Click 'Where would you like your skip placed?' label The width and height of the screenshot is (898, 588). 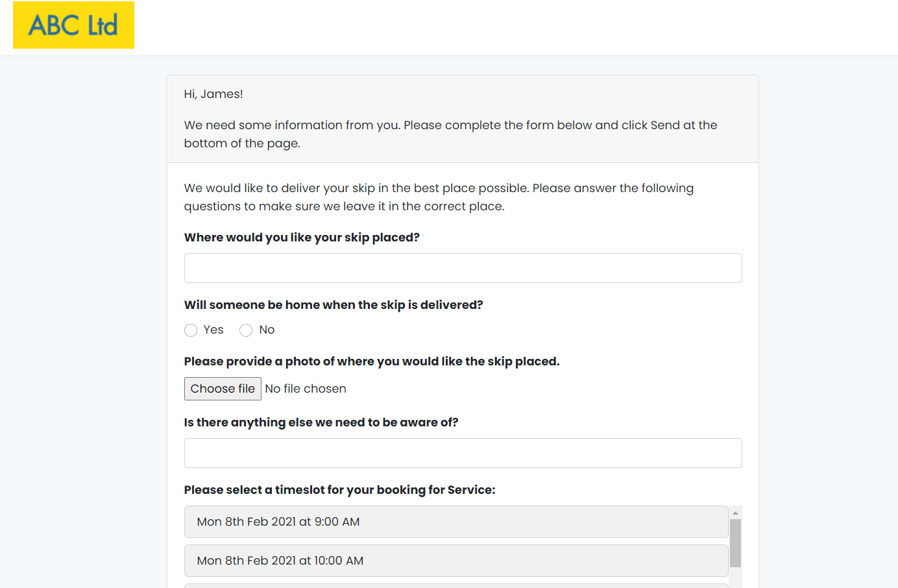click(x=302, y=238)
